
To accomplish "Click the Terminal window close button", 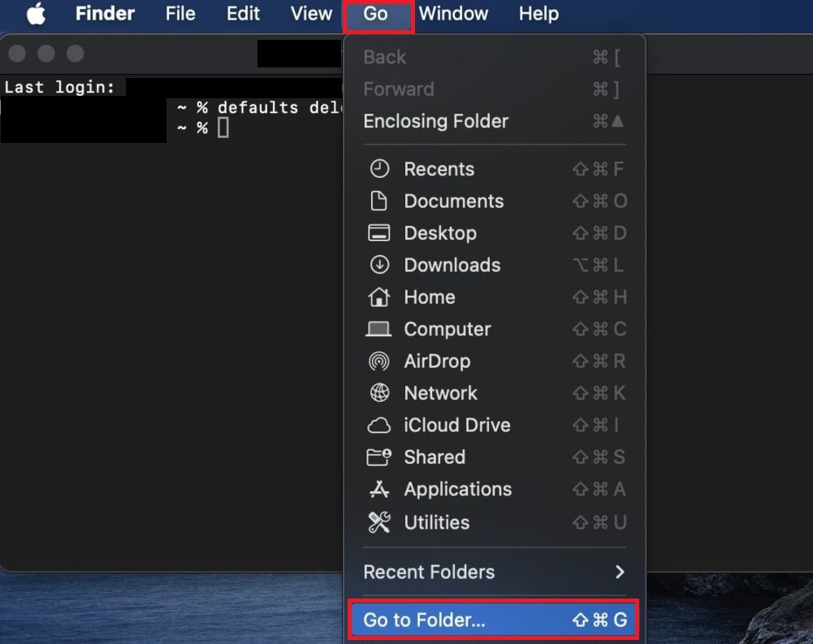I will pos(17,54).
